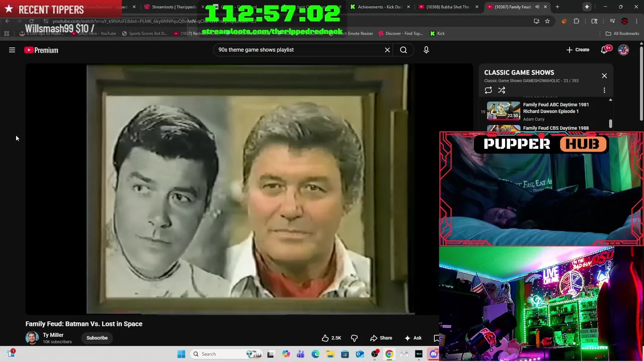Click the video player to pause
Image resolution: width=644 pixels, height=362 pixels.
click(249, 189)
